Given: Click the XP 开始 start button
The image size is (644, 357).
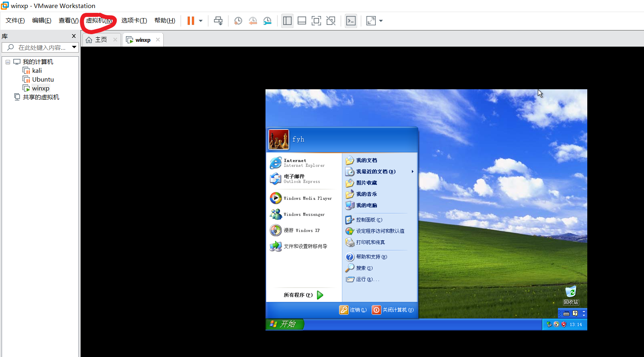Looking at the screenshot, I should (285, 324).
